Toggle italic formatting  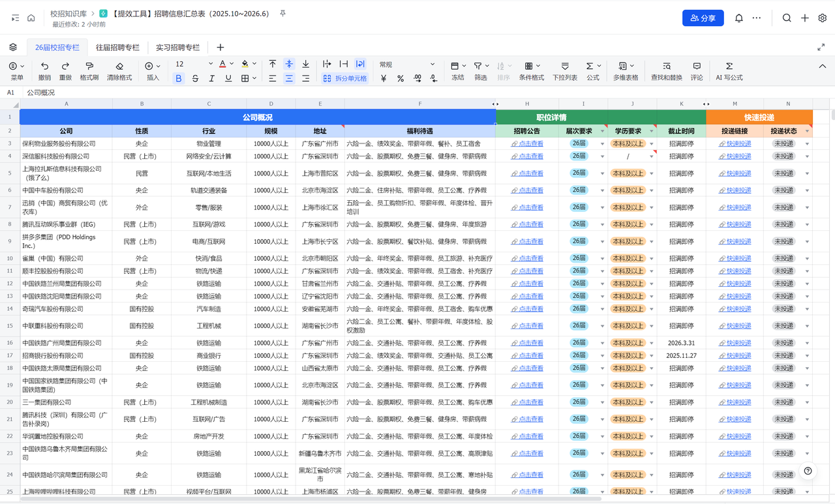tap(211, 79)
